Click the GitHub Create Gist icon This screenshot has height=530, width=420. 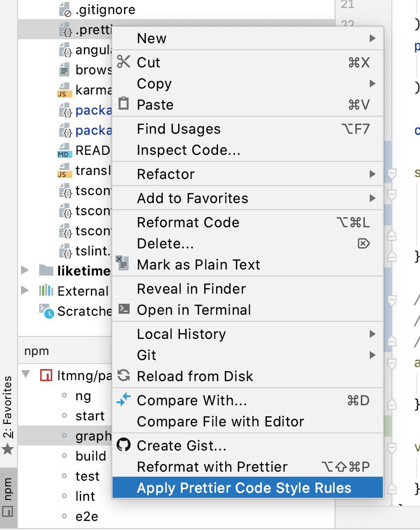124,445
